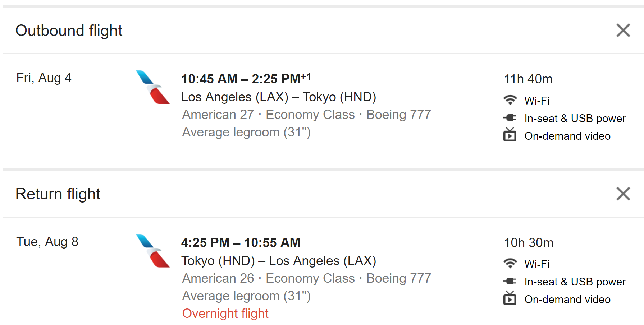Click the Outbound flight heading

(x=69, y=31)
